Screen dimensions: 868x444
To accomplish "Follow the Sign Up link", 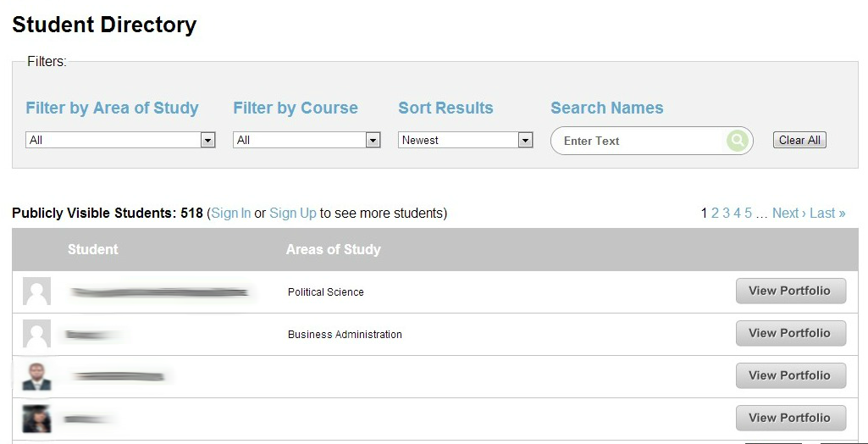I will (x=292, y=214).
